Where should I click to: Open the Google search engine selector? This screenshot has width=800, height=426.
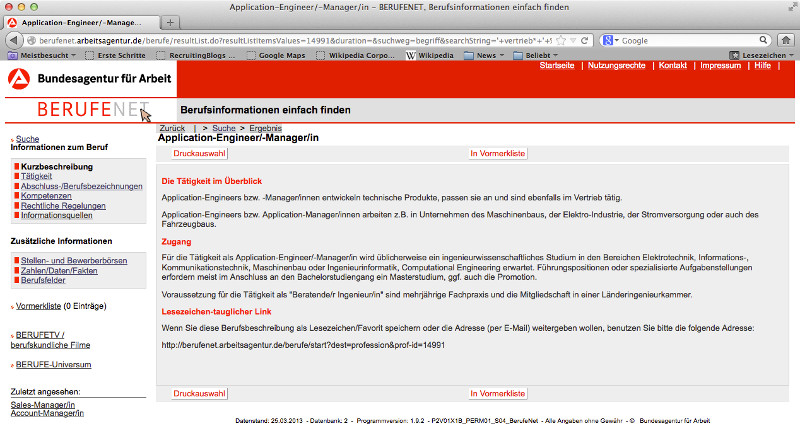610,40
